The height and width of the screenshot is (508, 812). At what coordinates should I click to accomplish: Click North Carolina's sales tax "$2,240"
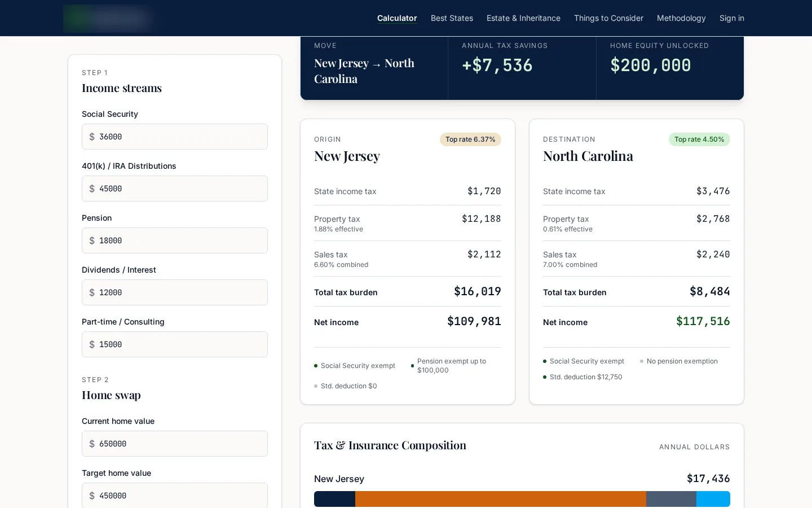[x=713, y=255]
